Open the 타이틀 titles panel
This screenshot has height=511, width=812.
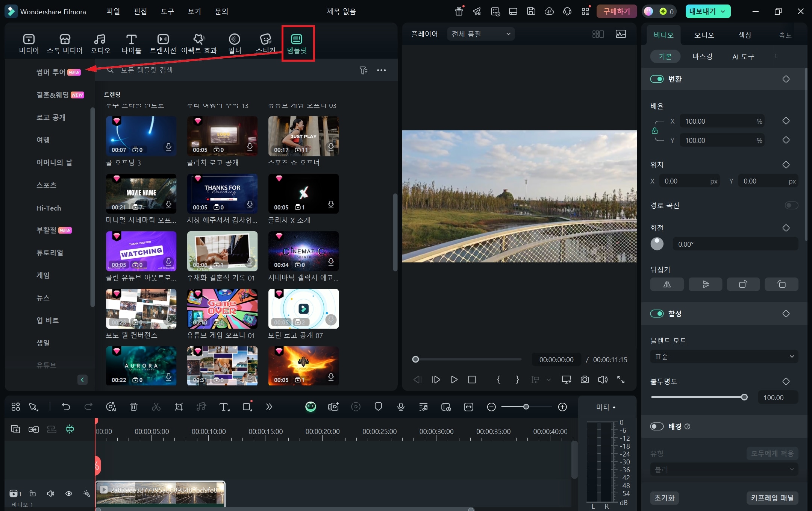pos(131,43)
